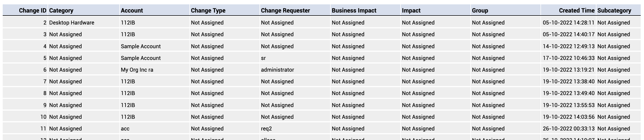Sort by the Change ID column header
The height and width of the screenshot is (140, 644).
pyautogui.click(x=33, y=10)
